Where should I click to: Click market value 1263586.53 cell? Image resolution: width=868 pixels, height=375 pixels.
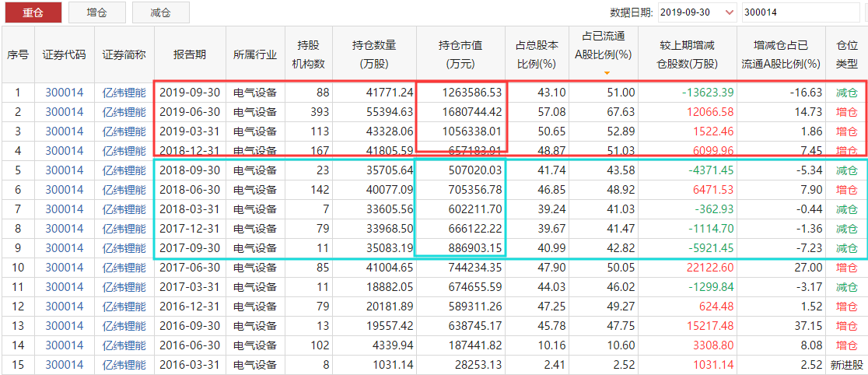pos(460,93)
